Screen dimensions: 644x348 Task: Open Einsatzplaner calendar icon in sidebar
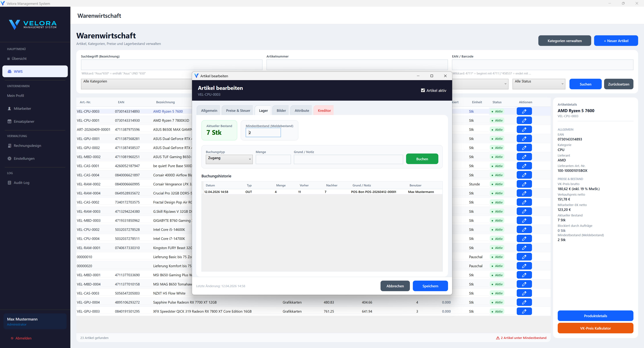[10, 121]
